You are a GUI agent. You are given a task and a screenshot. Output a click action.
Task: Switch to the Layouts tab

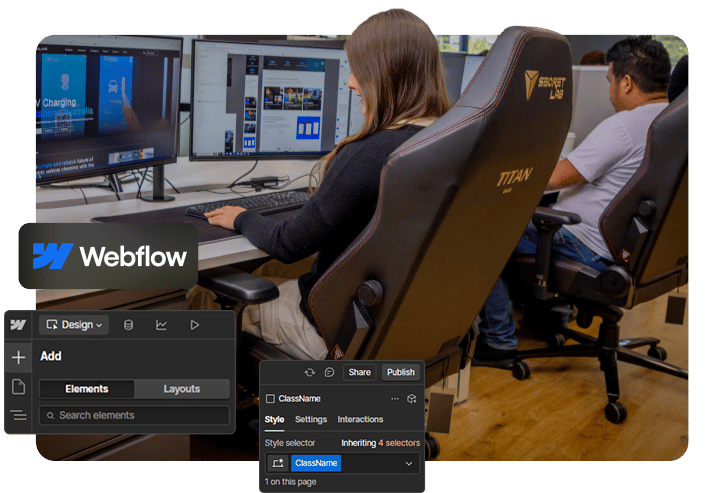[x=182, y=389]
